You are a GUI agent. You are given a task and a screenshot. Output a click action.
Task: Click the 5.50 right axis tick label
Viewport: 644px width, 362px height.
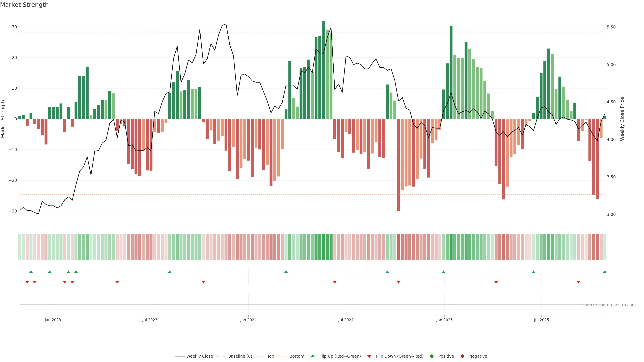point(611,27)
